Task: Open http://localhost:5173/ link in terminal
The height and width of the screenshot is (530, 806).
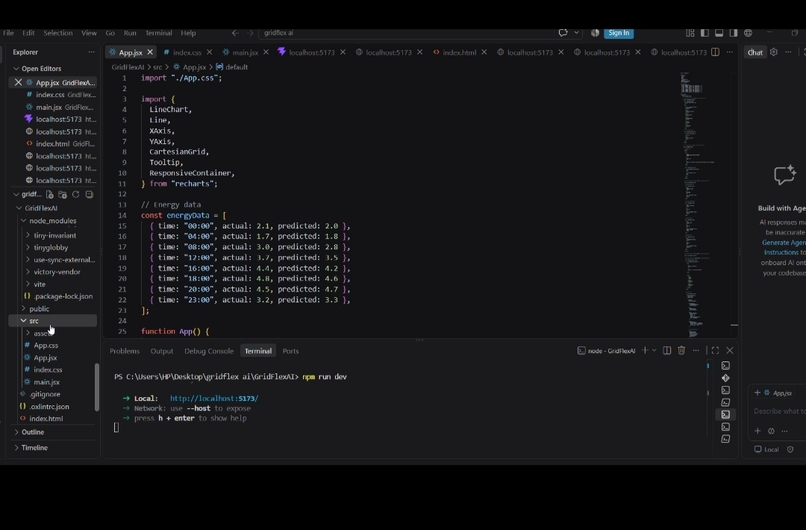Action: coord(214,398)
